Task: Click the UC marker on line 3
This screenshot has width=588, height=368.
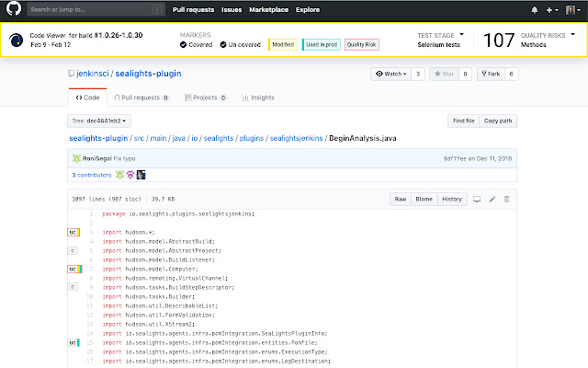Action: pyautogui.click(x=73, y=233)
